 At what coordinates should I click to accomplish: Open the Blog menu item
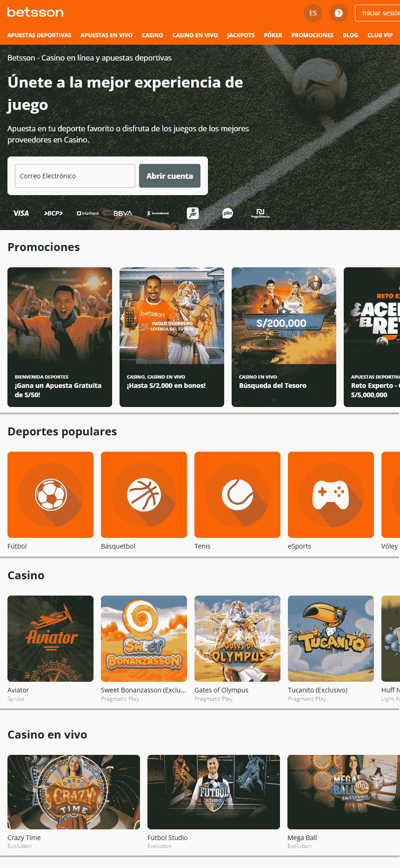(350, 35)
